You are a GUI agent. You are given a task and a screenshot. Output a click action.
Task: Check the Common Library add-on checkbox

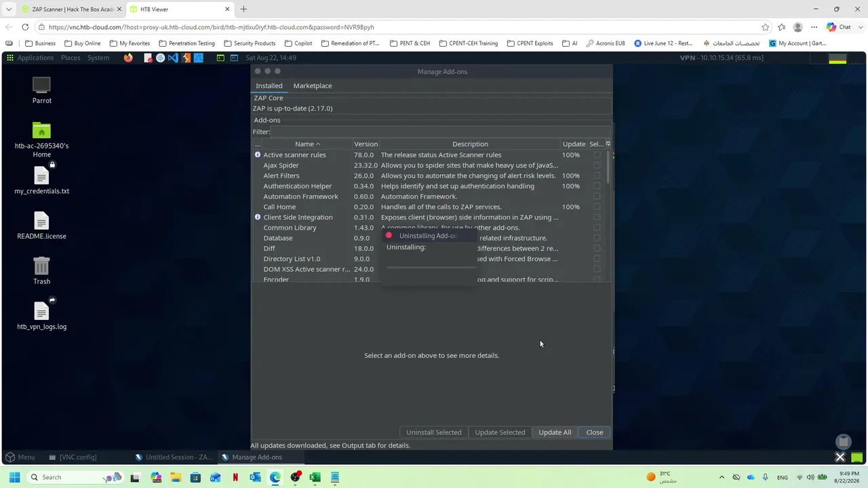point(597,228)
